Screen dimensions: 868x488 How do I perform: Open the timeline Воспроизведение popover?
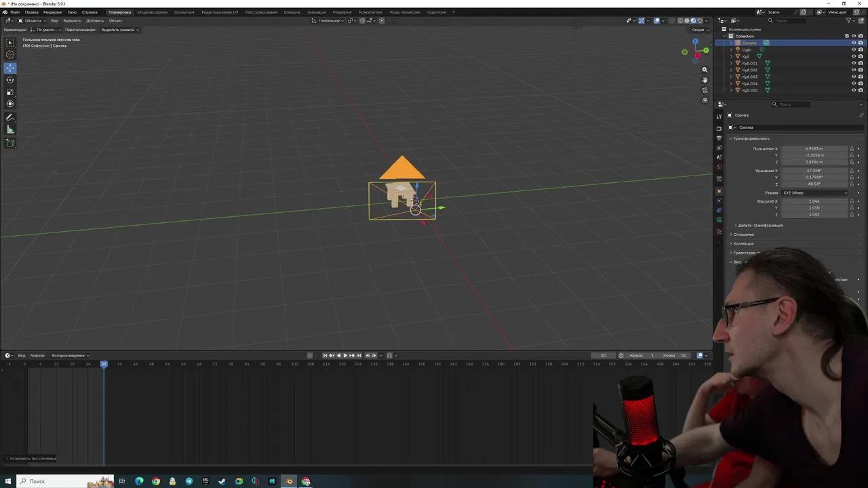pyautogui.click(x=70, y=355)
